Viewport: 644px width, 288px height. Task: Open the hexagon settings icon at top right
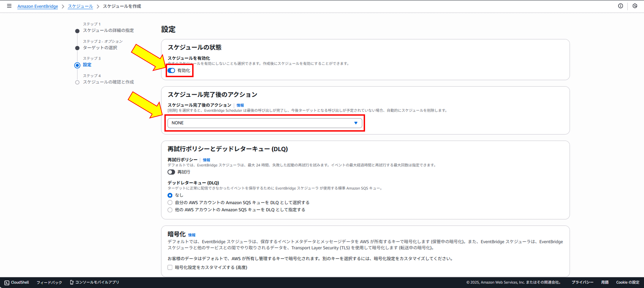635,6
